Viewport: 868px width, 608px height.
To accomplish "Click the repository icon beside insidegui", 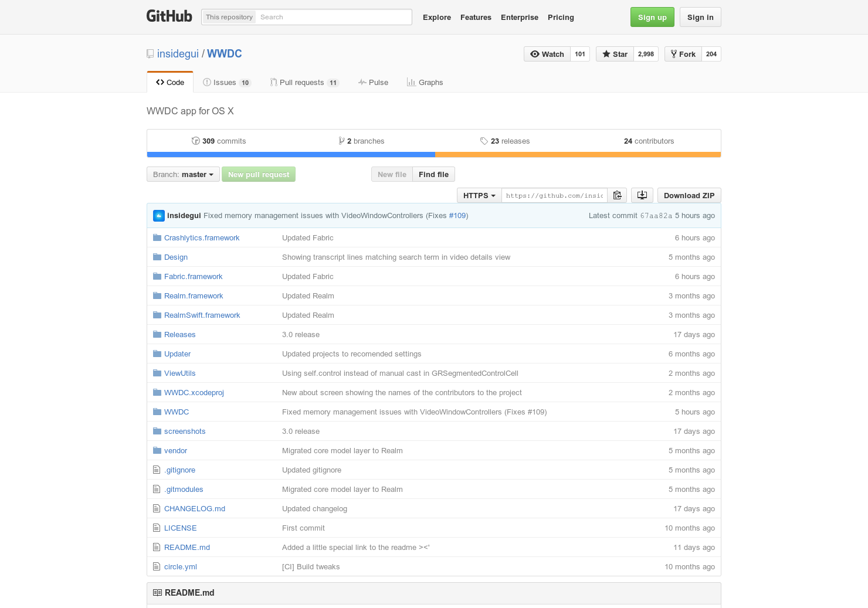I will pyautogui.click(x=150, y=54).
